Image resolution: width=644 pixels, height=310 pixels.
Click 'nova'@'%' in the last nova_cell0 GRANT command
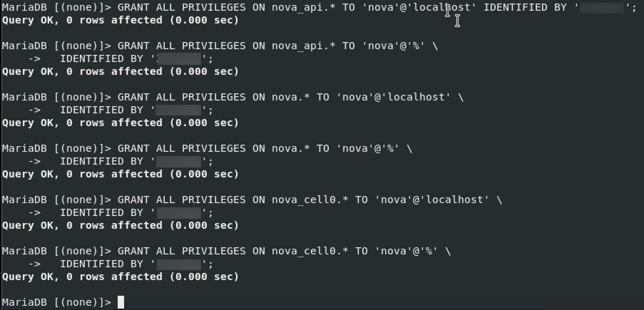(x=406, y=251)
